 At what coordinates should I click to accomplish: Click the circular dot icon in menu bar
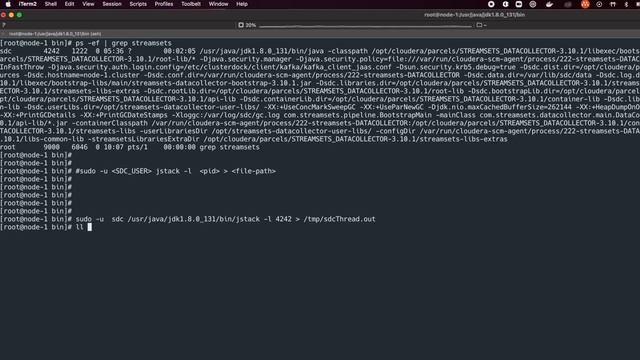[x=599, y=4]
